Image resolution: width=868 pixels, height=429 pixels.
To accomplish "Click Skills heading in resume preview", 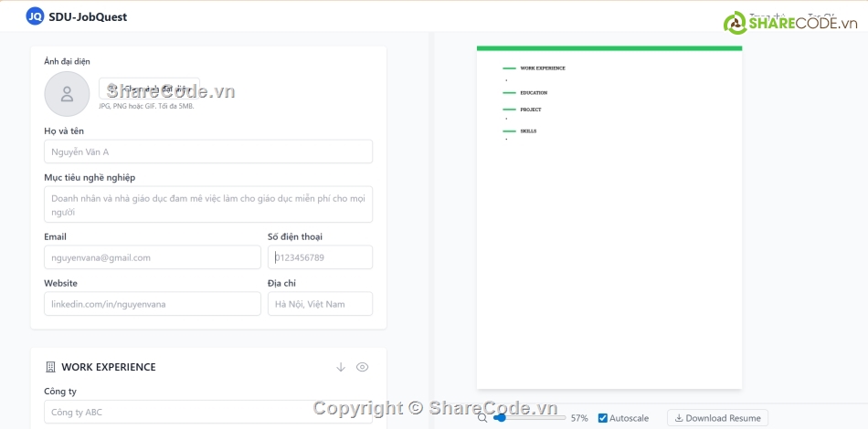I will (528, 131).
